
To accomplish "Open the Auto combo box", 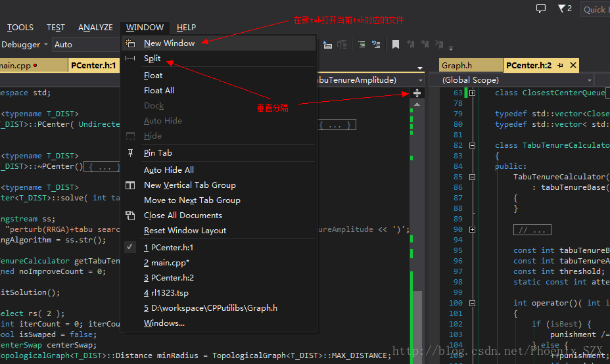I will 85,44.
